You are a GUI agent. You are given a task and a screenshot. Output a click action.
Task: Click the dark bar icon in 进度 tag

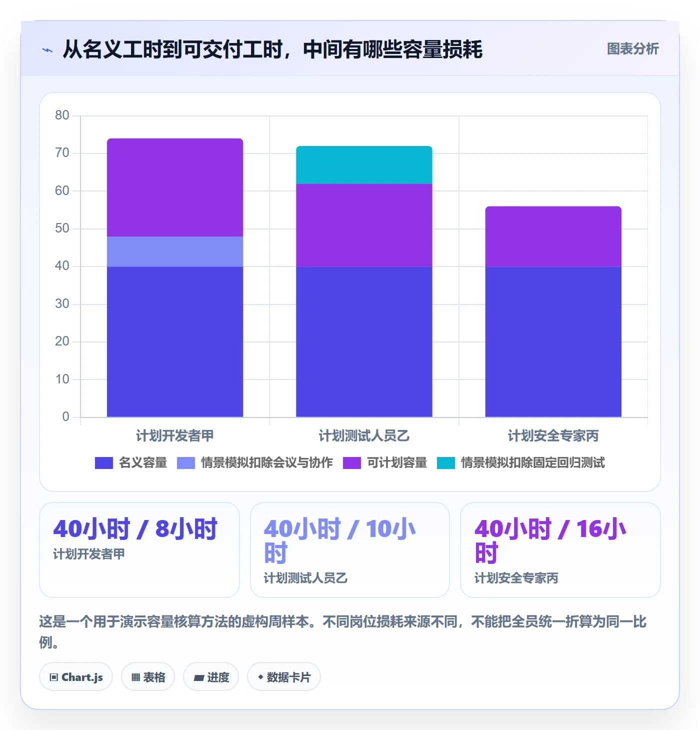199,678
